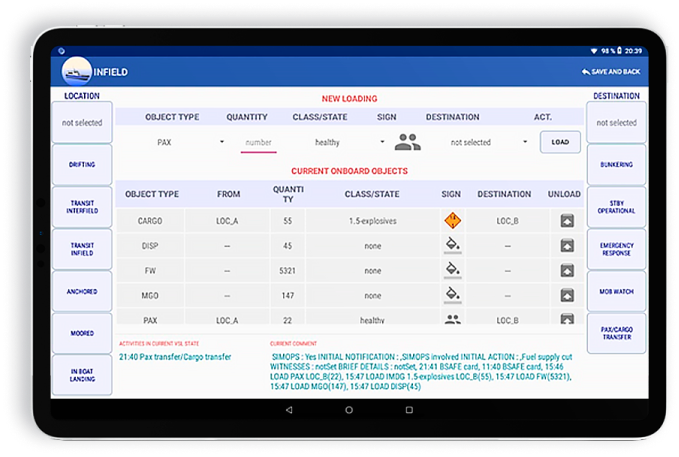Choose BUNKERING destination
The image size is (679, 457).
tap(616, 165)
